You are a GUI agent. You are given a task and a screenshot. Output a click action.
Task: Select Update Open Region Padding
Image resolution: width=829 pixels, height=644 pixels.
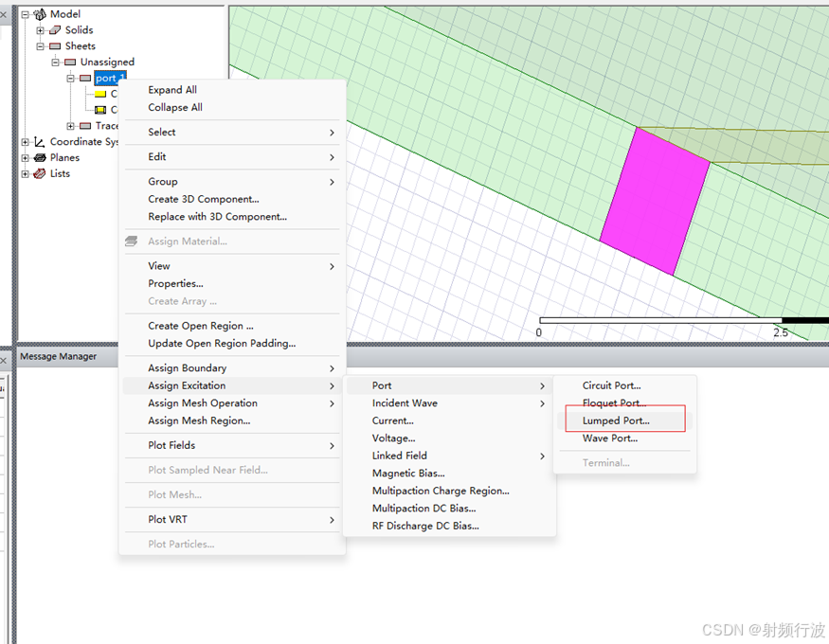[233, 344]
